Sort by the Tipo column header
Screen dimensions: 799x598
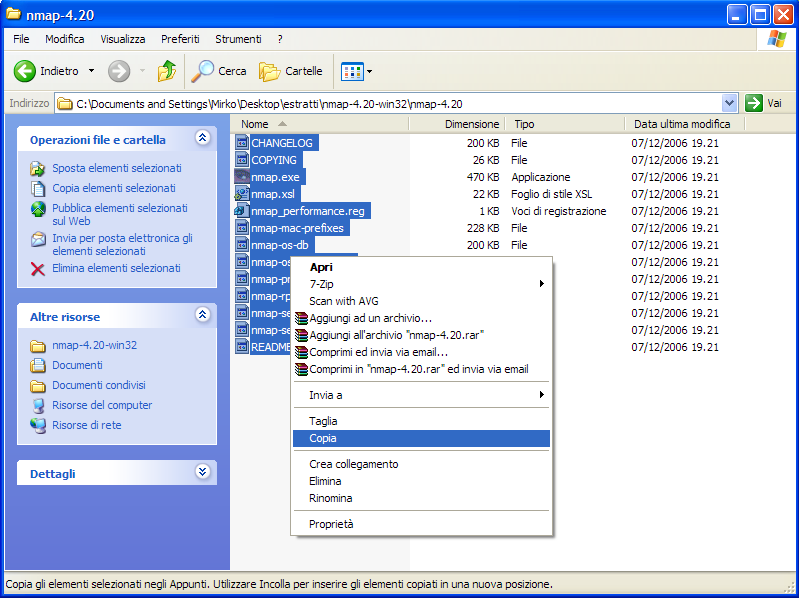click(524, 124)
